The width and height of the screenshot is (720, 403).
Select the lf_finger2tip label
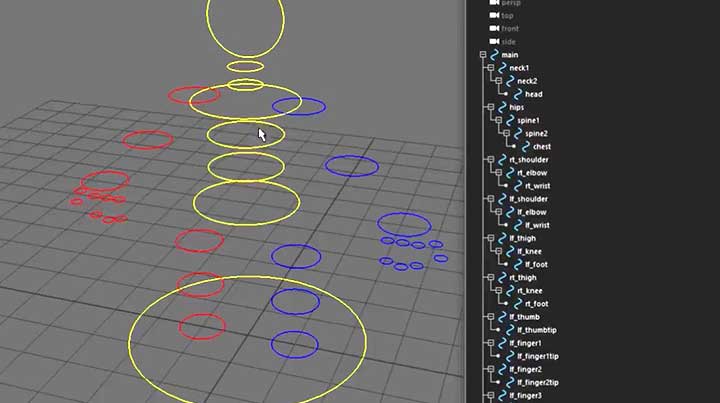pos(538,382)
